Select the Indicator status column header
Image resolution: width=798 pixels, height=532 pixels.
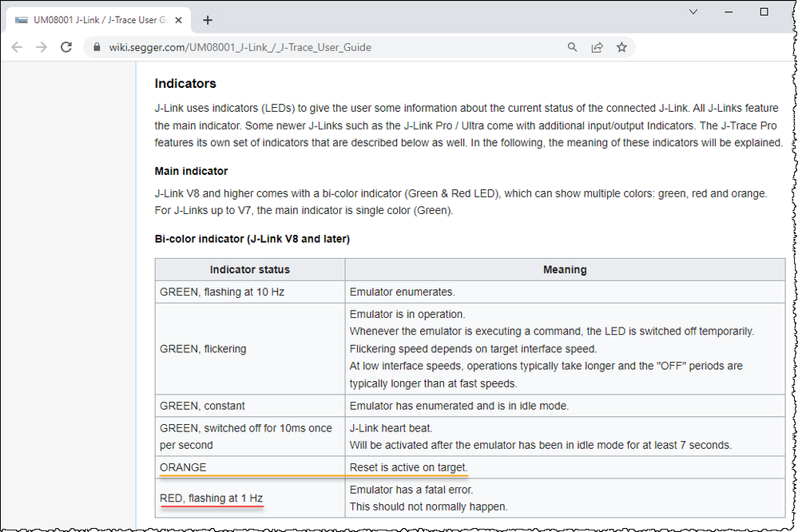250,270
